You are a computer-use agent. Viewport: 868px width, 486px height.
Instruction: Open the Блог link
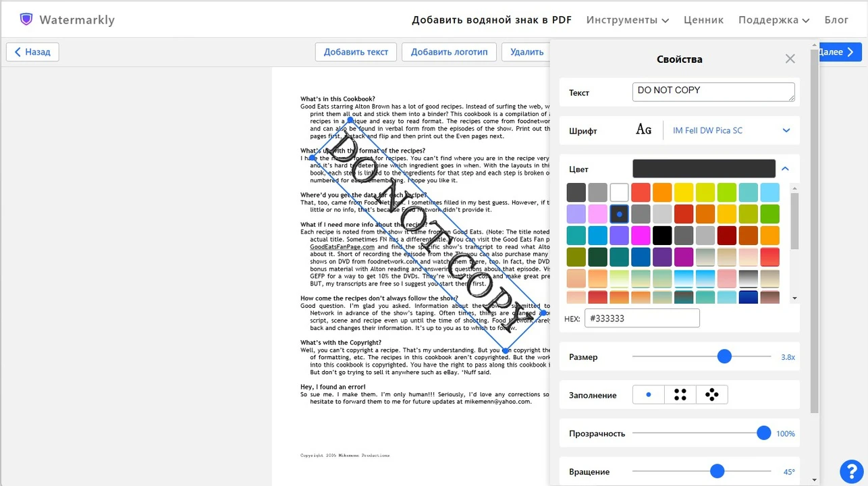tap(836, 20)
